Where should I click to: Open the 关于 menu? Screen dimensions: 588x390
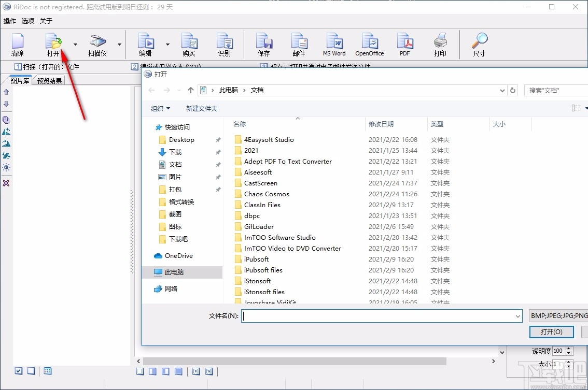pyautogui.click(x=46, y=21)
